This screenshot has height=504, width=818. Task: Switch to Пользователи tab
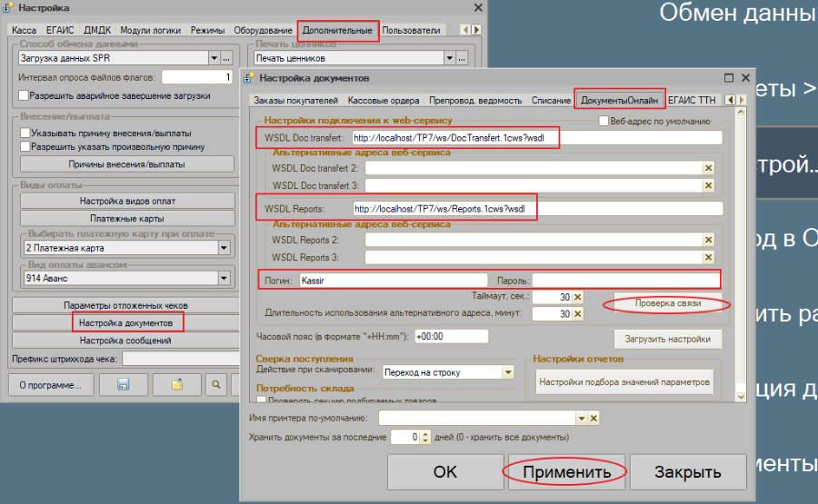(411, 30)
